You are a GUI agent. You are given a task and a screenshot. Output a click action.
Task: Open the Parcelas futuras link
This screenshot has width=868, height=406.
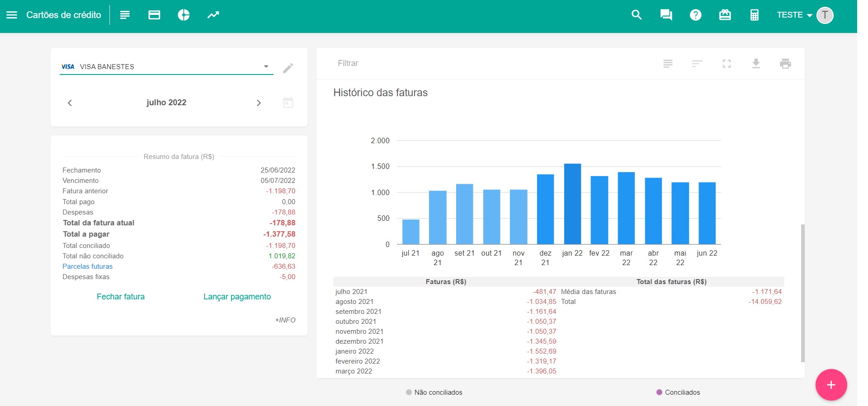pyautogui.click(x=87, y=266)
